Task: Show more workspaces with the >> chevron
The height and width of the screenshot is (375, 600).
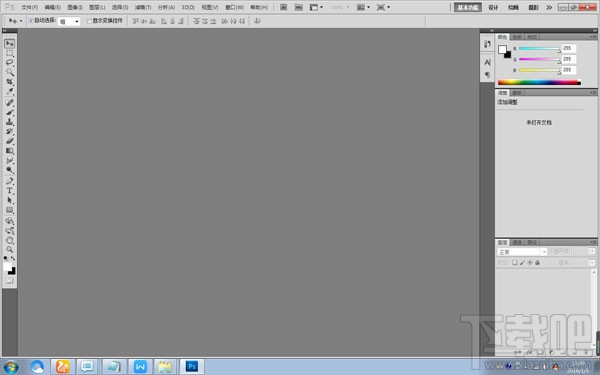Action: [x=549, y=7]
